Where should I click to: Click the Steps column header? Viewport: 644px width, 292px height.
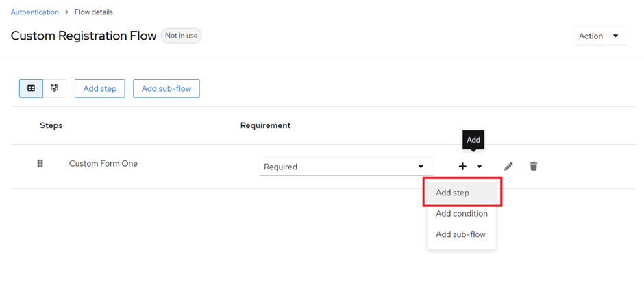coord(51,125)
